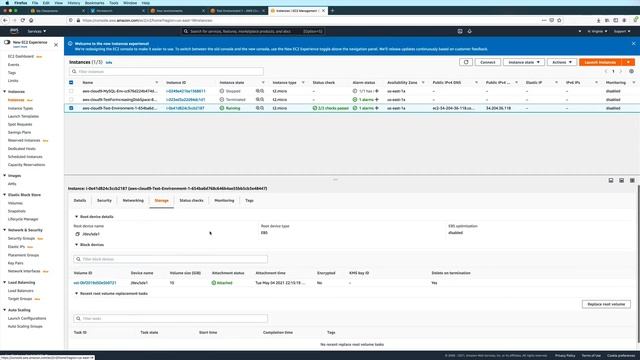Open the downloads icon in Firefox toolbar
Screen dimensions: 640x360
click(x=598, y=20)
